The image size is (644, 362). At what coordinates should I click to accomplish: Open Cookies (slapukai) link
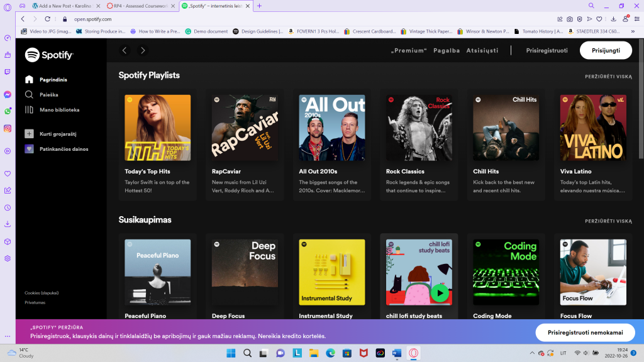coord(42,293)
